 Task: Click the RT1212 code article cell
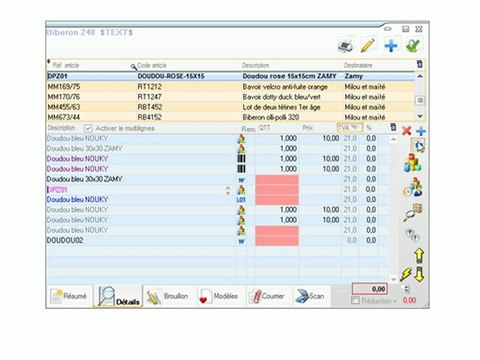click(x=150, y=87)
